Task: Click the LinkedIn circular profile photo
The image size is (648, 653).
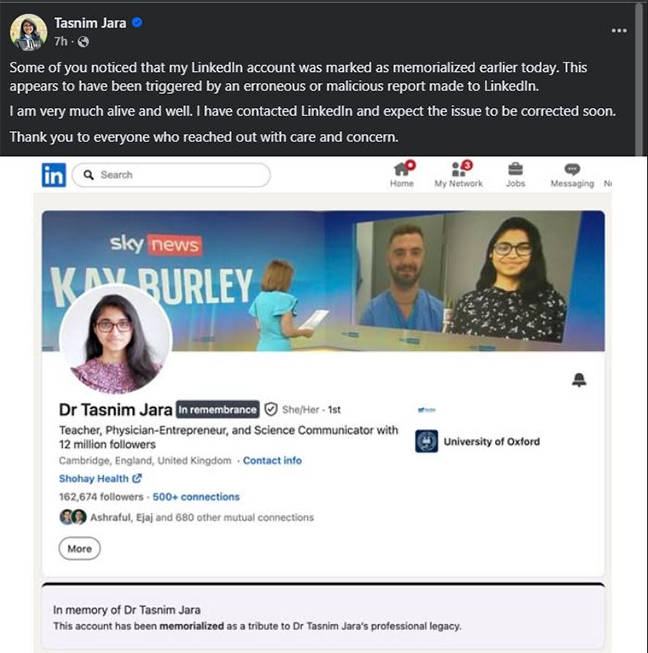Action: [x=116, y=339]
